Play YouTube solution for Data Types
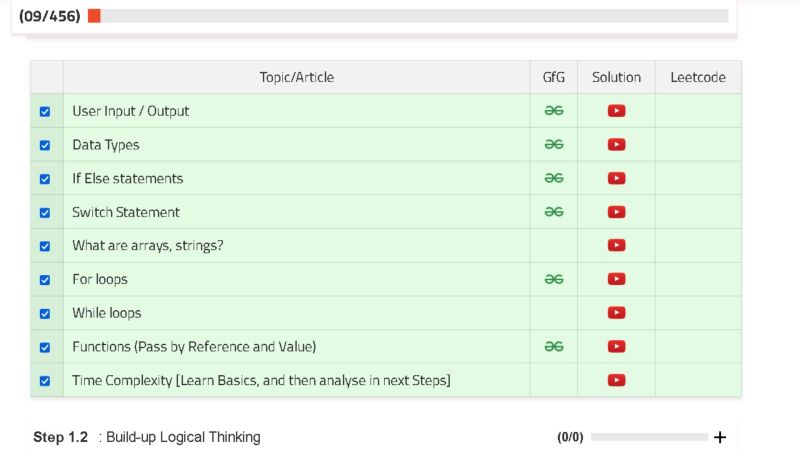Image resolution: width=800 pixels, height=450 pixels. click(x=616, y=145)
